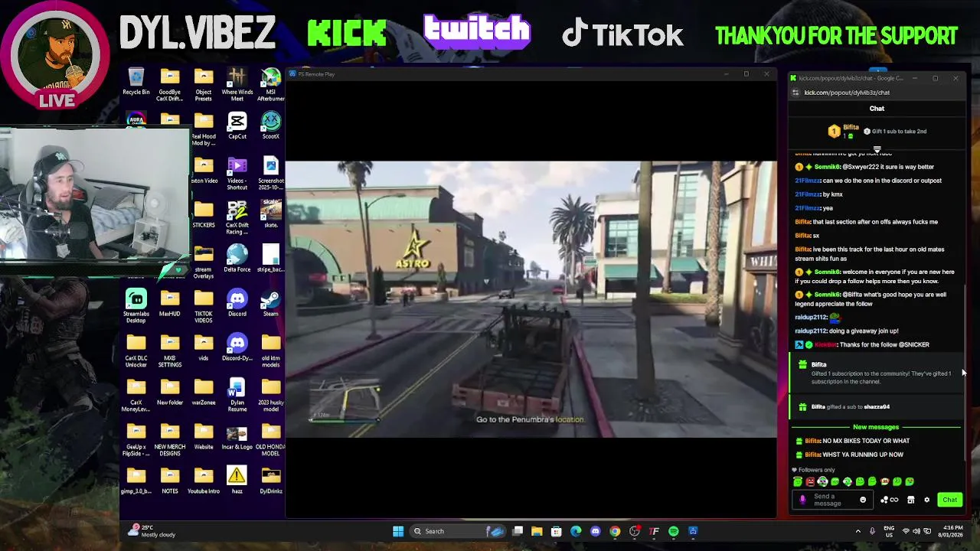Click Bifita username on gifted sub message

818,407
